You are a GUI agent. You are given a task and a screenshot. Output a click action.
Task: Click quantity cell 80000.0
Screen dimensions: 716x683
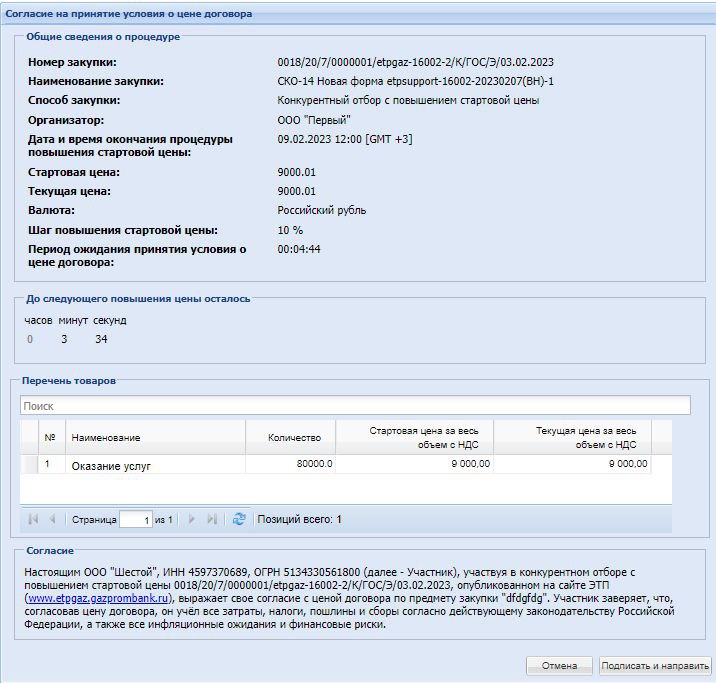pos(290,464)
